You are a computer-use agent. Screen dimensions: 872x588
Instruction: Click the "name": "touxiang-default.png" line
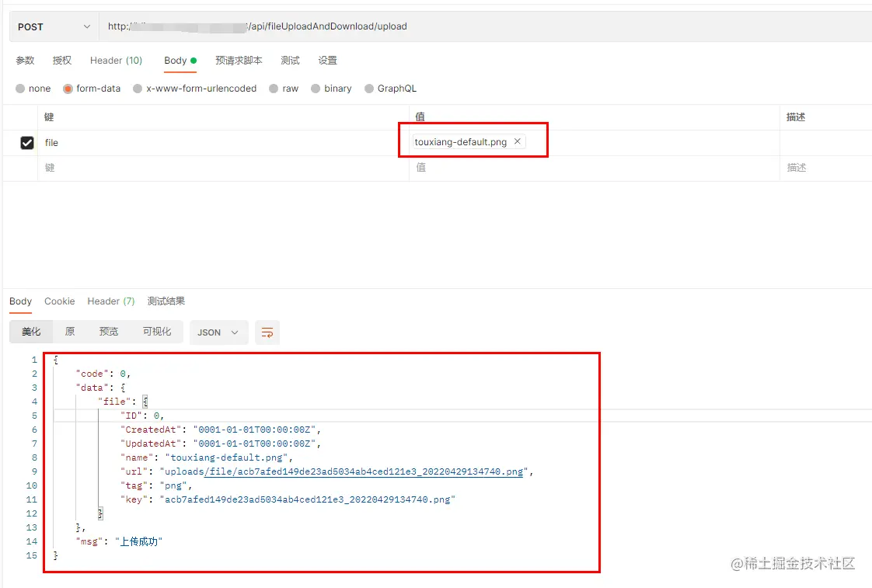206,458
